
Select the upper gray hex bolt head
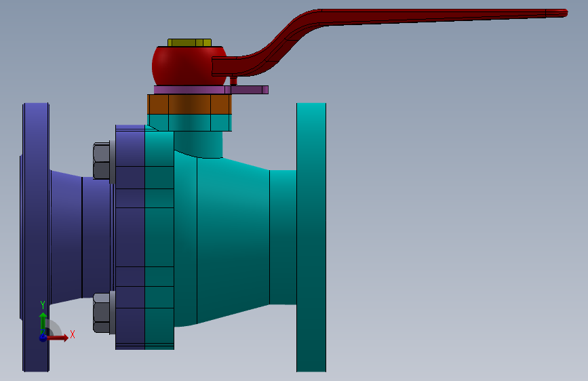click(102, 161)
